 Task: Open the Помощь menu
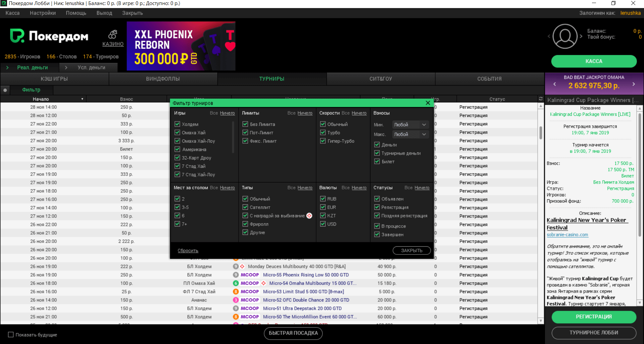click(76, 13)
